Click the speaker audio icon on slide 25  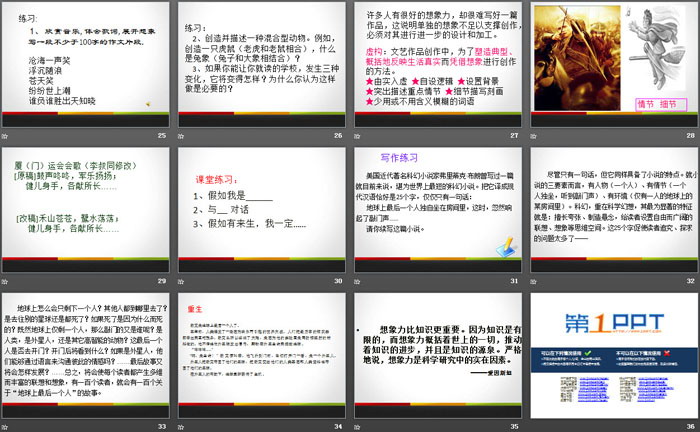[148, 104]
